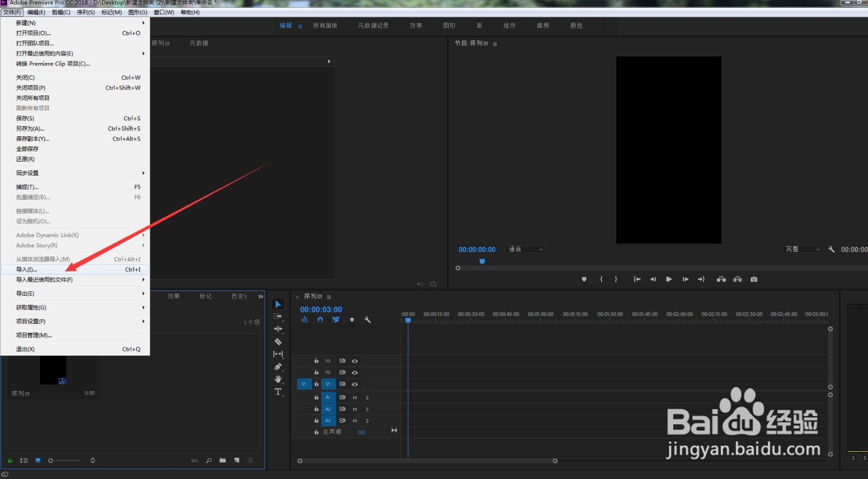This screenshot has width=868, height=479.
Task: Choose 导入(I)... from File menu
Action: coord(75,270)
